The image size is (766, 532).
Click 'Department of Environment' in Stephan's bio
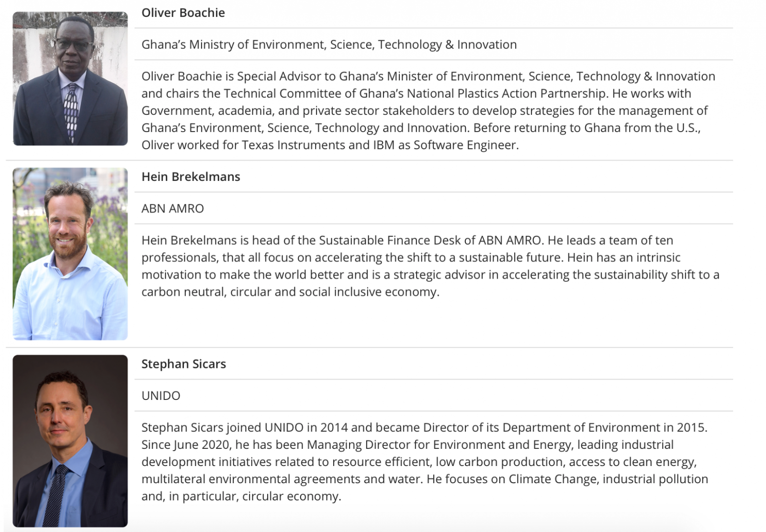(x=581, y=427)
